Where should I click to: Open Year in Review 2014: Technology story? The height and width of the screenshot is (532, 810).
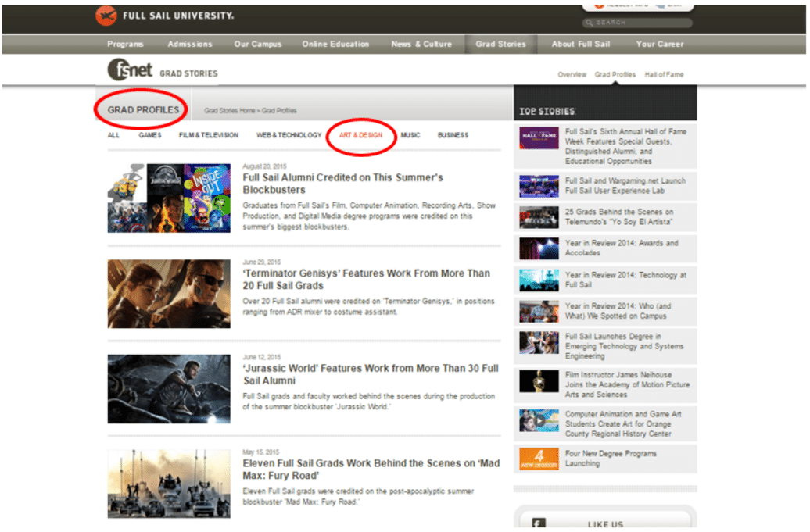click(625, 280)
